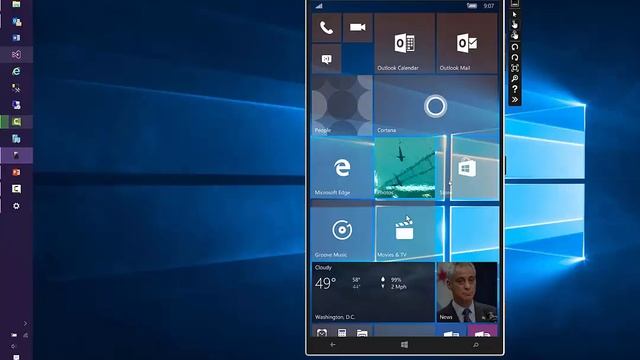Click the emulator Zoom magnifier icon
This screenshot has height=360, width=640.
(514, 78)
